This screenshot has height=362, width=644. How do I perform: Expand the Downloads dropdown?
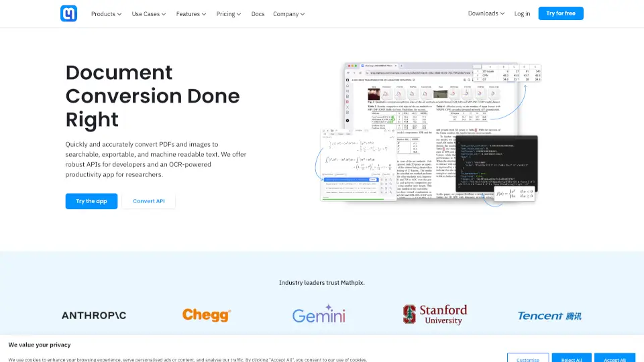click(x=486, y=13)
